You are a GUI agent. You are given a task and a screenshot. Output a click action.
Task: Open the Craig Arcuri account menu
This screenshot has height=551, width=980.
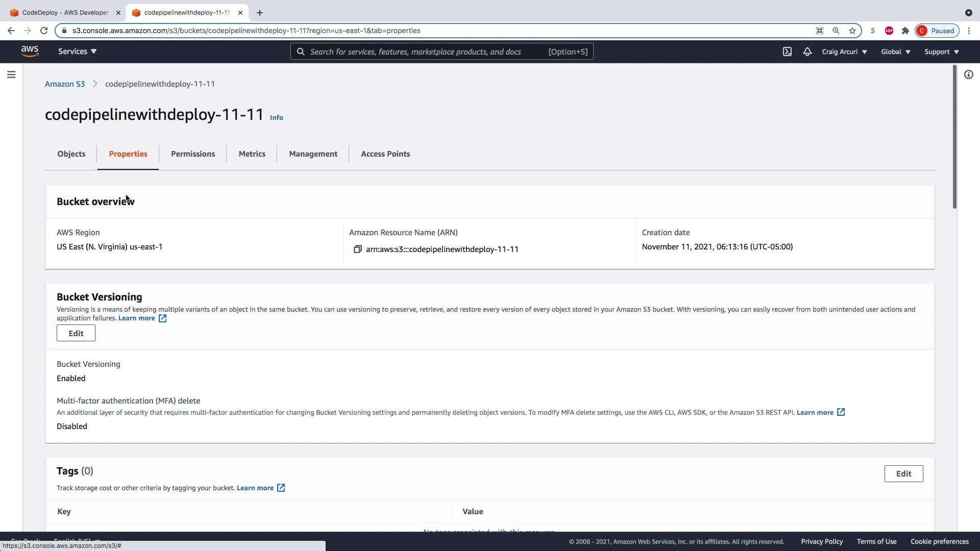tap(844, 52)
